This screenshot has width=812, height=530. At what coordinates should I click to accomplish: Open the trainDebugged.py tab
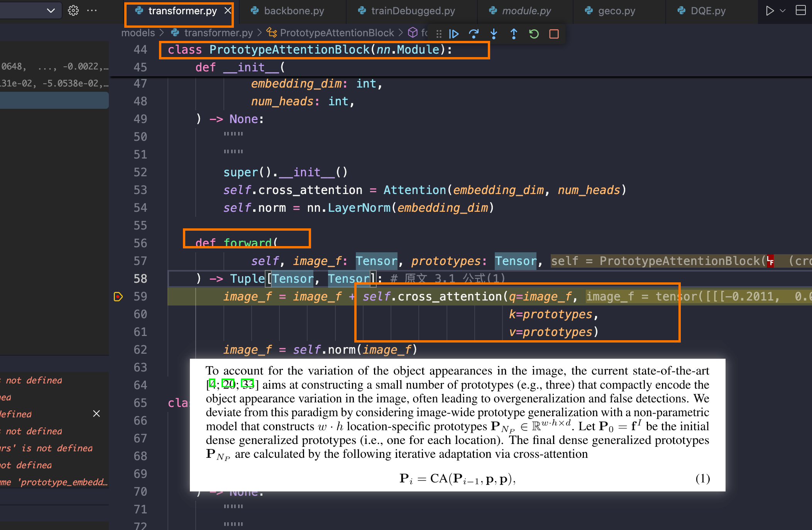(x=413, y=11)
